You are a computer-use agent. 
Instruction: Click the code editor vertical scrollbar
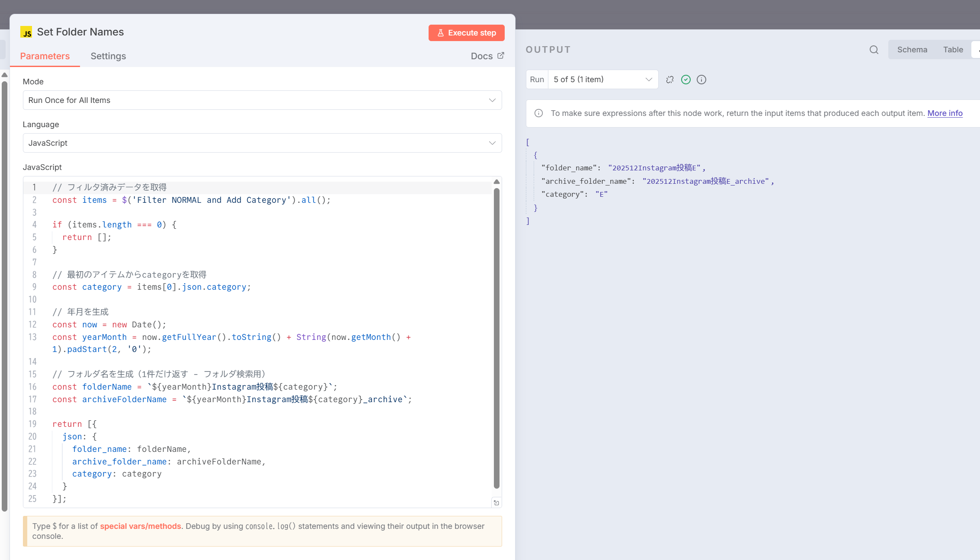(x=496, y=337)
